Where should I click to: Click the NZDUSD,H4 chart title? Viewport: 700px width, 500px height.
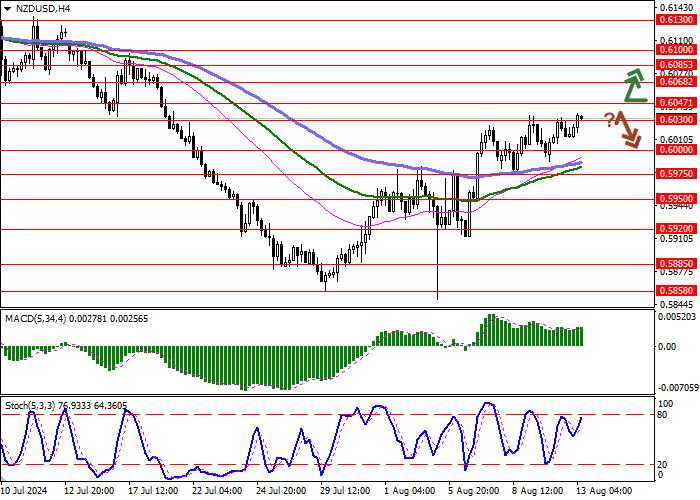[x=42, y=8]
